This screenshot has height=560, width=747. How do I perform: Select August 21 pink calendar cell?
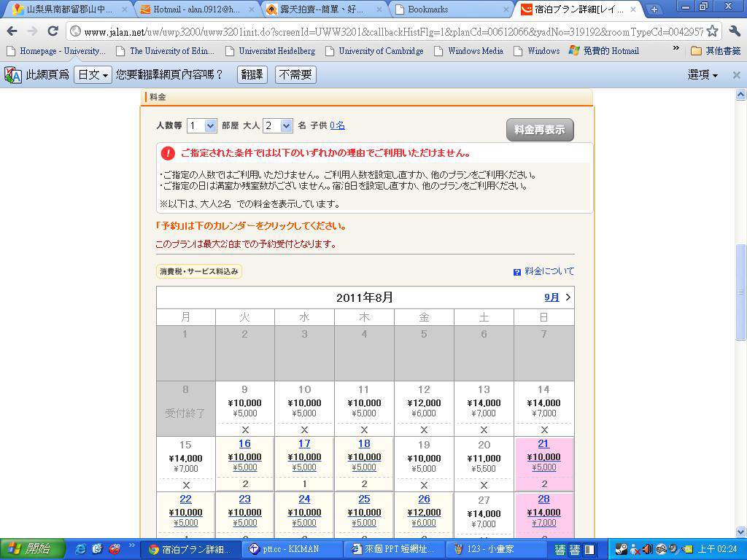tap(543, 463)
